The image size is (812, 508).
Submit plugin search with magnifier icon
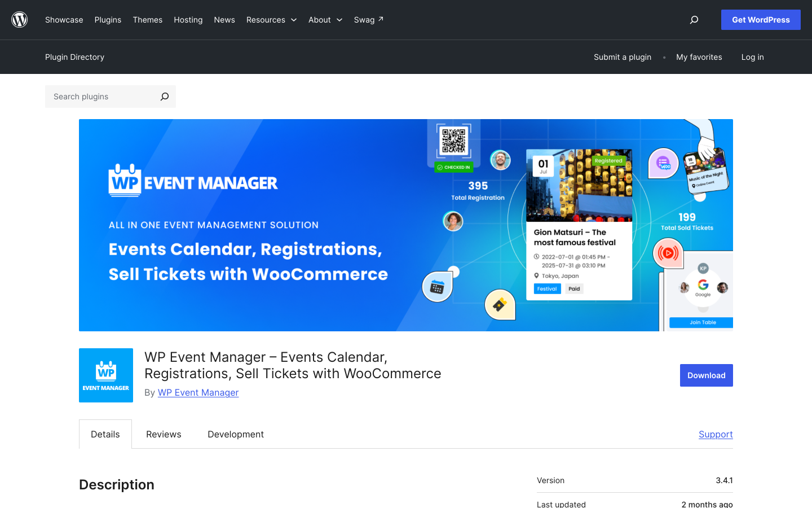(165, 97)
